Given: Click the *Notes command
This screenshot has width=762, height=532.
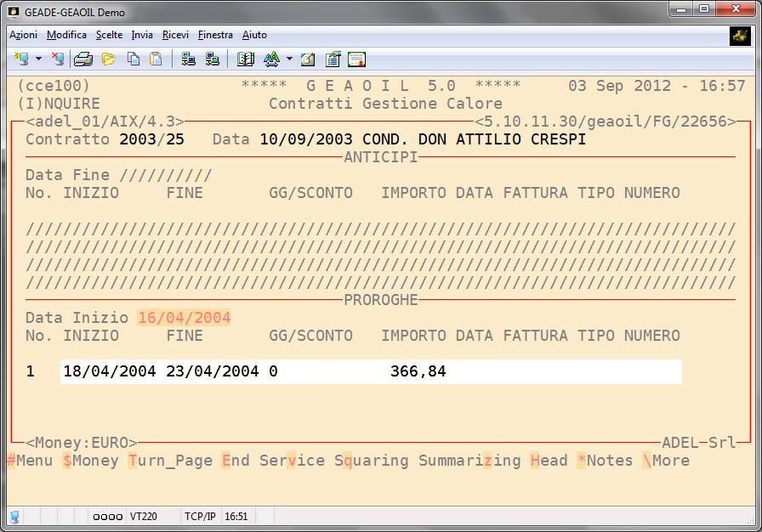Looking at the screenshot, I should (605, 461).
